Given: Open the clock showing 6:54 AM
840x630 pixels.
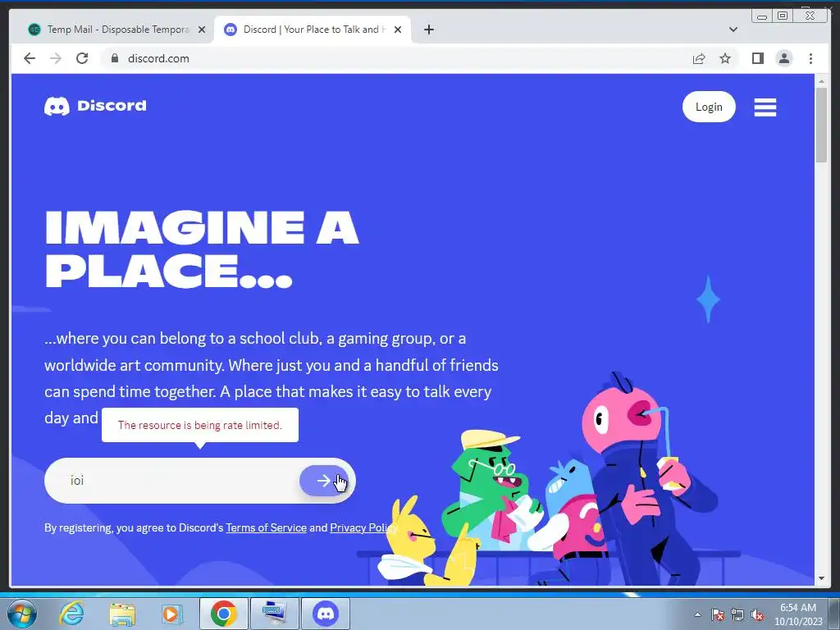Looking at the screenshot, I should [798, 614].
